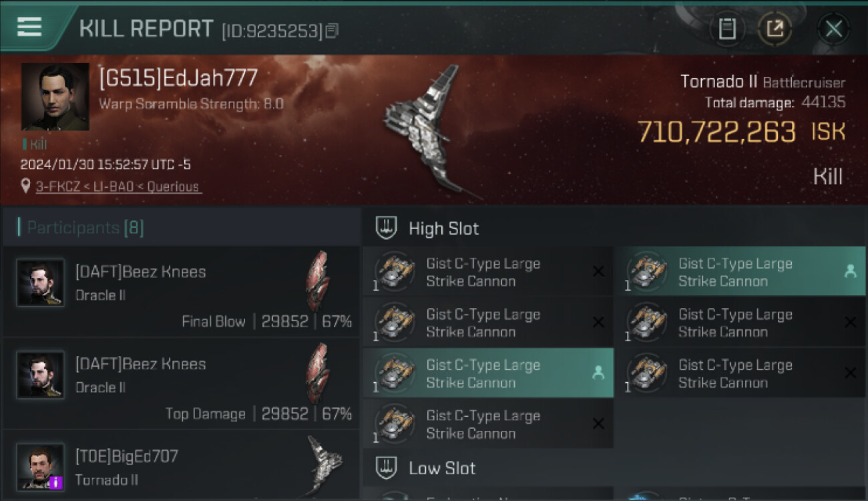Open the 3-FKCZ location link
This screenshot has height=501, width=868.
pyautogui.click(x=117, y=187)
